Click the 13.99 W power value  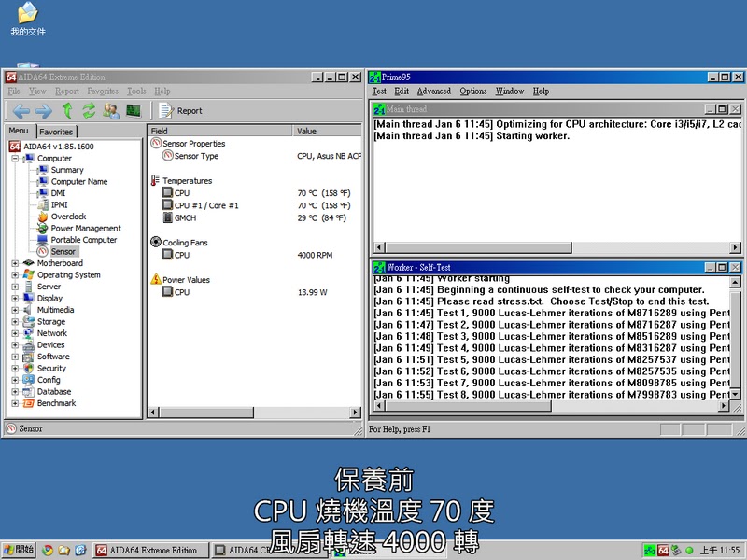coord(313,292)
